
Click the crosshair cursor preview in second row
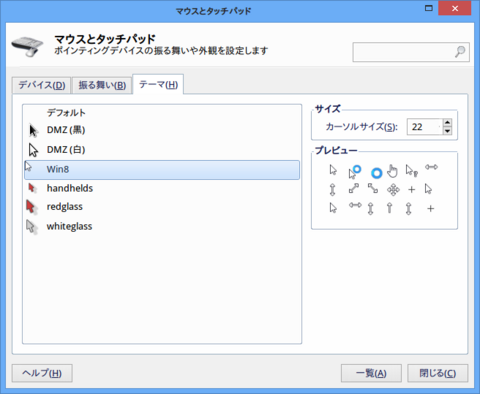[x=412, y=190]
